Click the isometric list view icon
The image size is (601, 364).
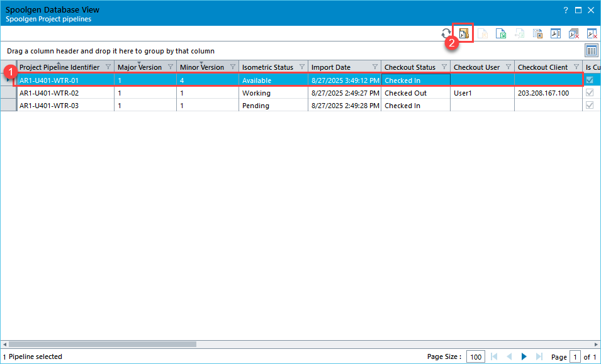tap(556, 34)
